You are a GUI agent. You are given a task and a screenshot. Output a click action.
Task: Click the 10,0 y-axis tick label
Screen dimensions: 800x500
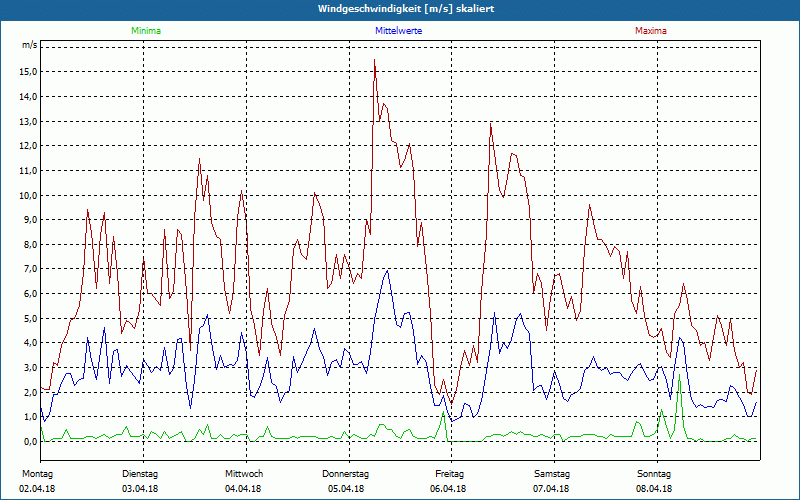[x=28, y=195]
